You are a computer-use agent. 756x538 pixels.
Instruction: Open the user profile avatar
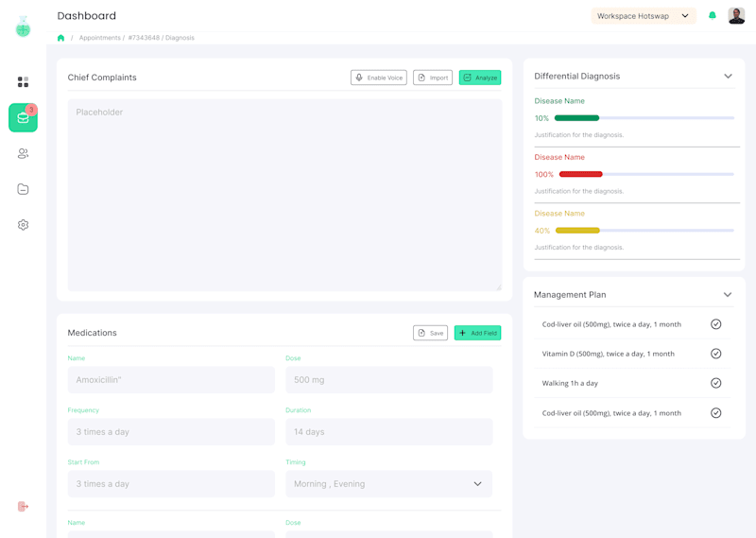[736, 15]
